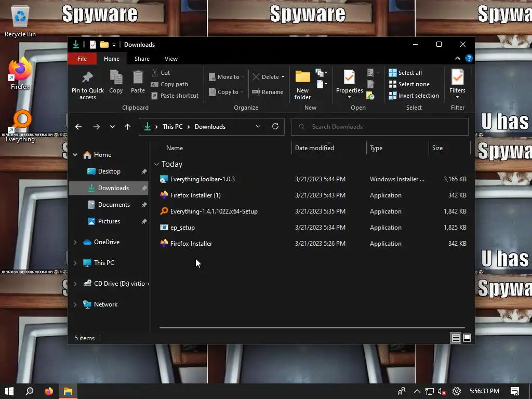Viewport: 532px width, 399px height.
Task: Click the taskbar search icon
Action: point(30,391)
